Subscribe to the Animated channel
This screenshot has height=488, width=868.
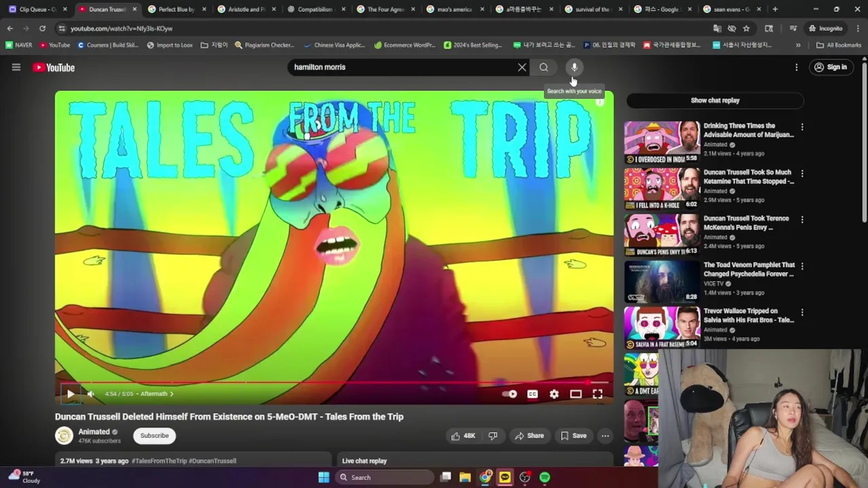coord(155,436)
